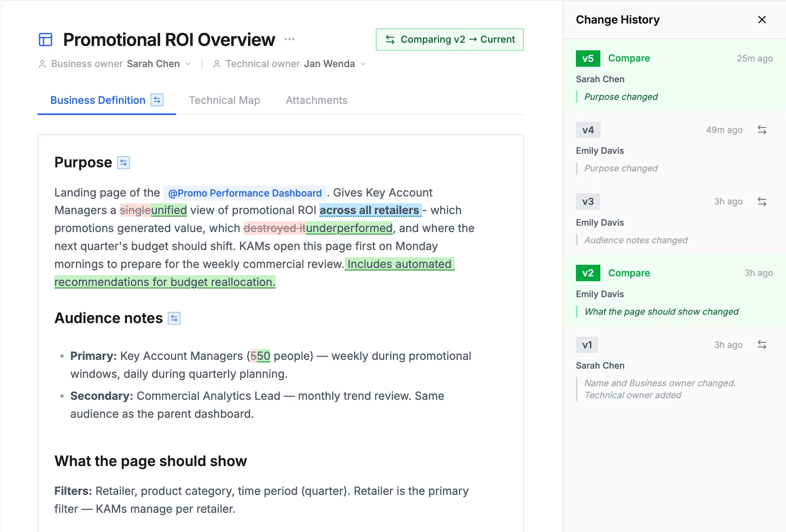This screenshot has height=532, width=786.
Task: Click the compare arrows icon for v3
Action: click(x=762, y=202)
